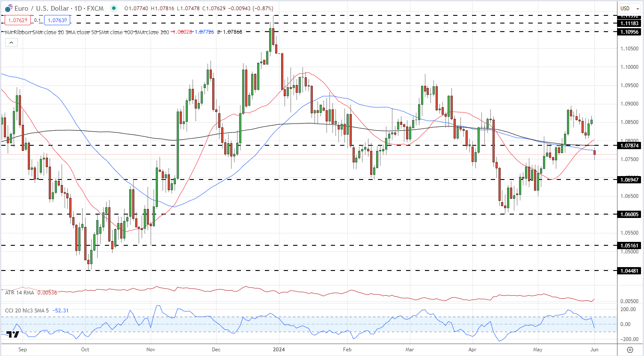
Task: Click the 1.11183 price line label
Action: point(629,24)
